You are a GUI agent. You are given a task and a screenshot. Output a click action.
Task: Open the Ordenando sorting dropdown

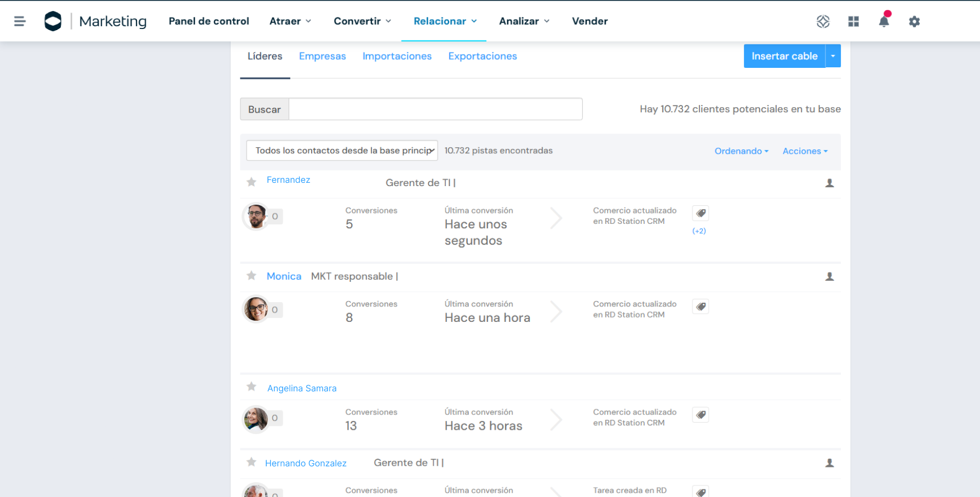click(x=741, y=151)
